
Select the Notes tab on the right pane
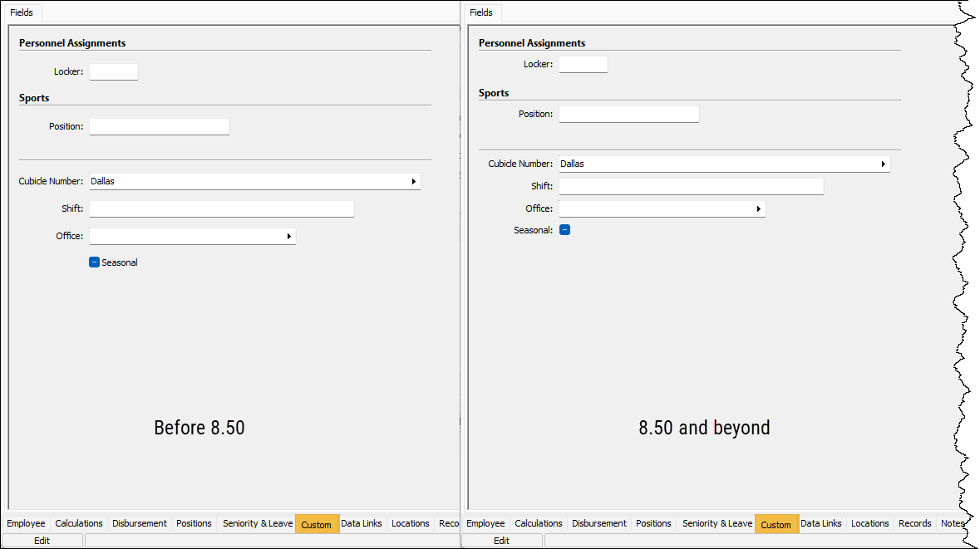coord(953,523)
